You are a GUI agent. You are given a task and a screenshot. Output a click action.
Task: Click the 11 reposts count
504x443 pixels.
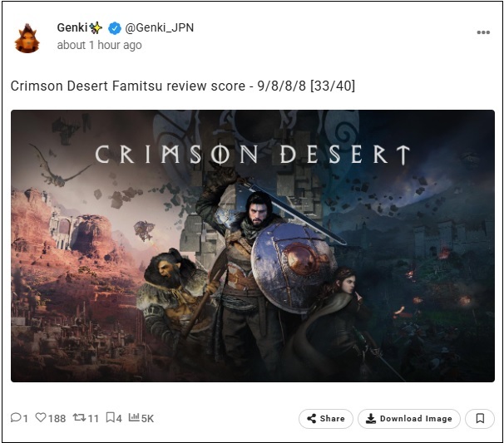93,418
